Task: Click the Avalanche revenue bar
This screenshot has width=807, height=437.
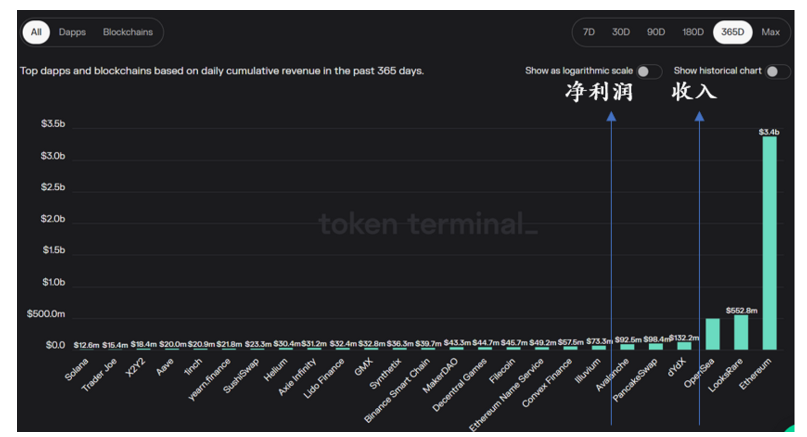Action: pos(627,347)
